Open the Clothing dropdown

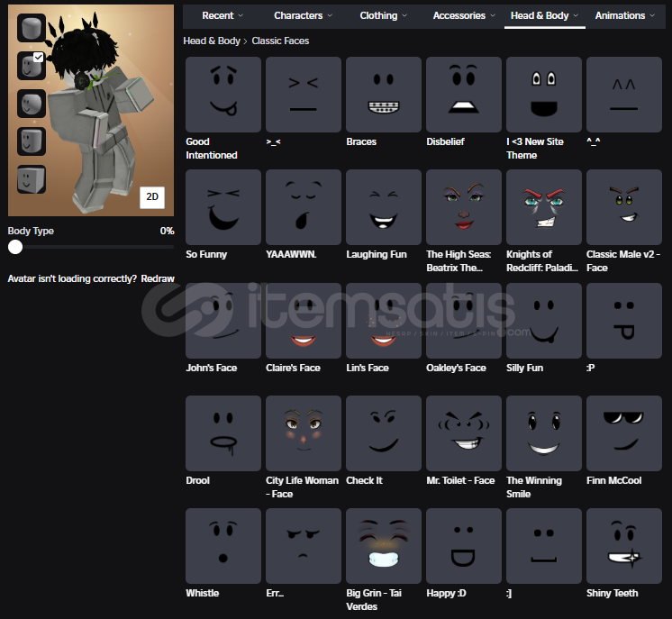point(383,16)
